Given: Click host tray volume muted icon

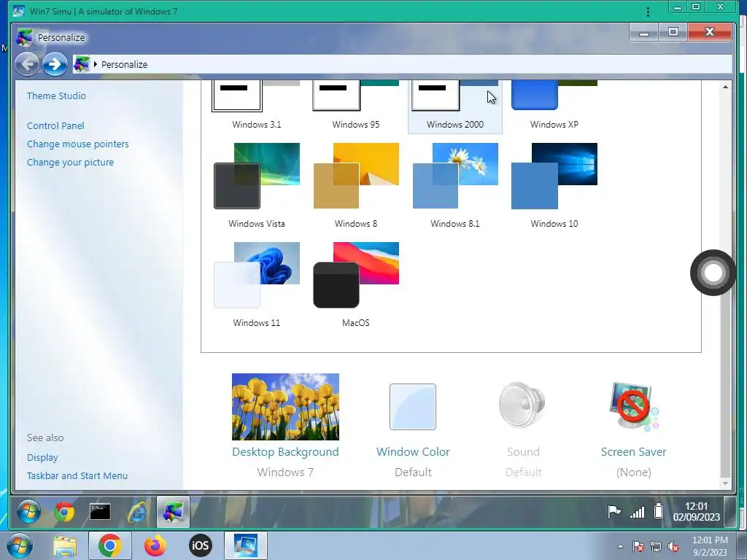Looking at the screenshot, I should pos(673,547).
